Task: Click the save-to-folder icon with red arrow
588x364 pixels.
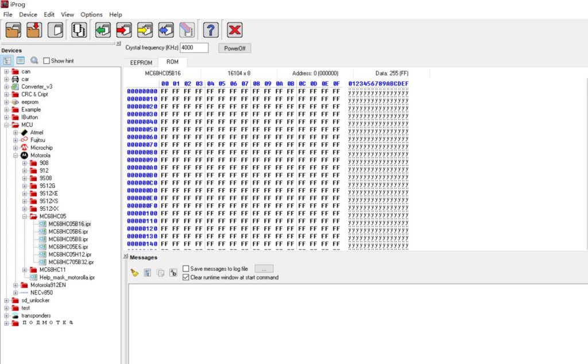Action: pyautogui.click(x=34, y=30)
